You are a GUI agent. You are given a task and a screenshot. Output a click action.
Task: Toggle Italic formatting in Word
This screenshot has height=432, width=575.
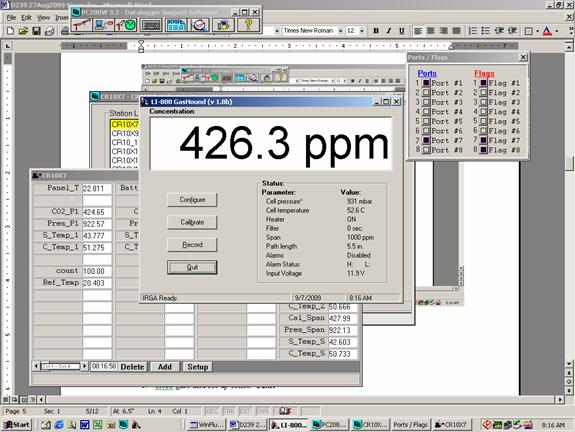pyautogui.click(x=389, y=31)
